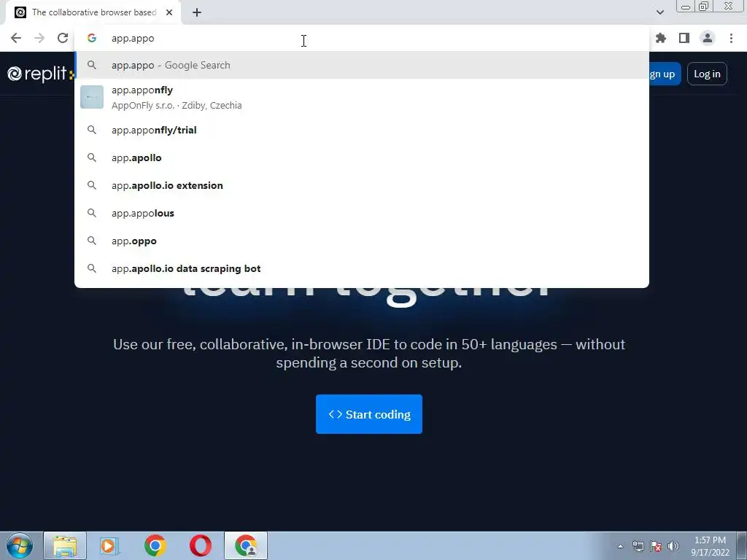This screenshot has height=560, width=747.
Task: Expand the tab search dropdown arrow
Action: (659, 12)
